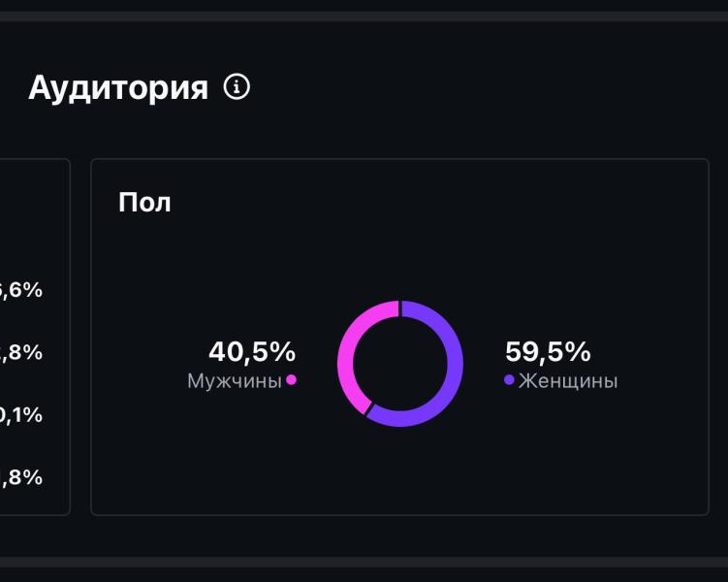Click the Пол card title
The height and width of the screenshot is (582, 728).
144,203
